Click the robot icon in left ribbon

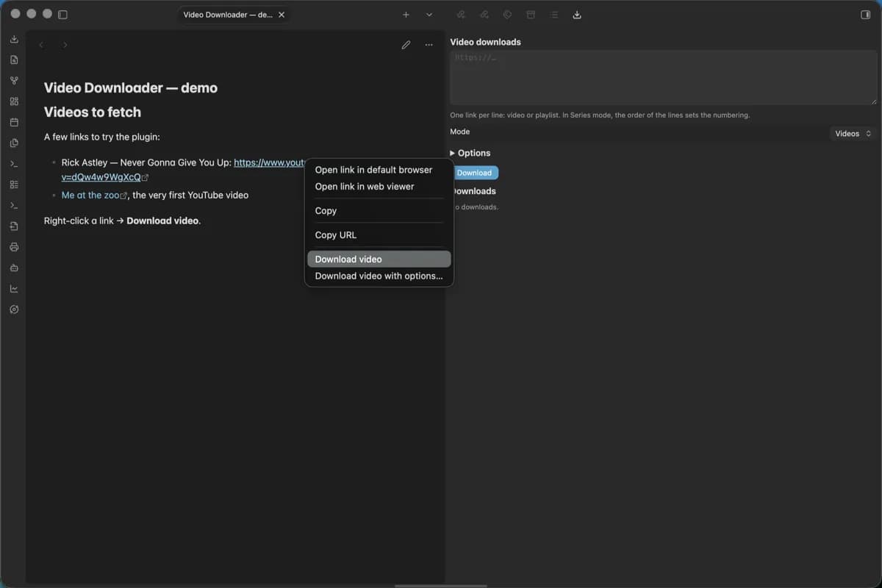(14, 268)
